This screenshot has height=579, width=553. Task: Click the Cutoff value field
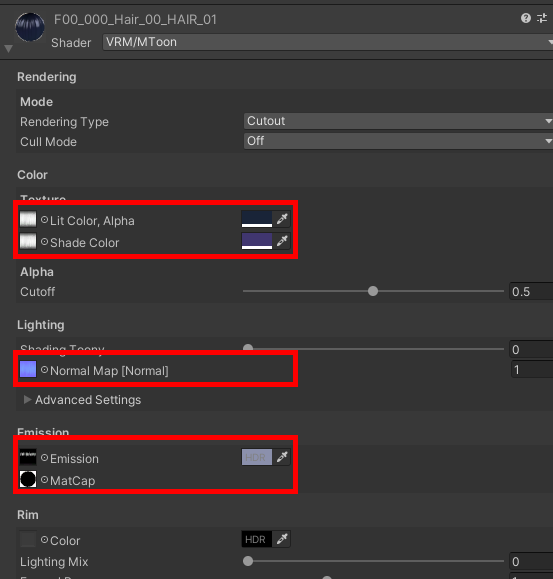tap(531, 291)
